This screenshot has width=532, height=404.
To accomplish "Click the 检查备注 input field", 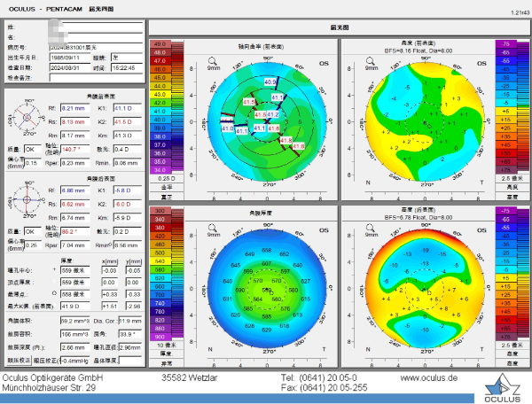I will tap(88, 79).
